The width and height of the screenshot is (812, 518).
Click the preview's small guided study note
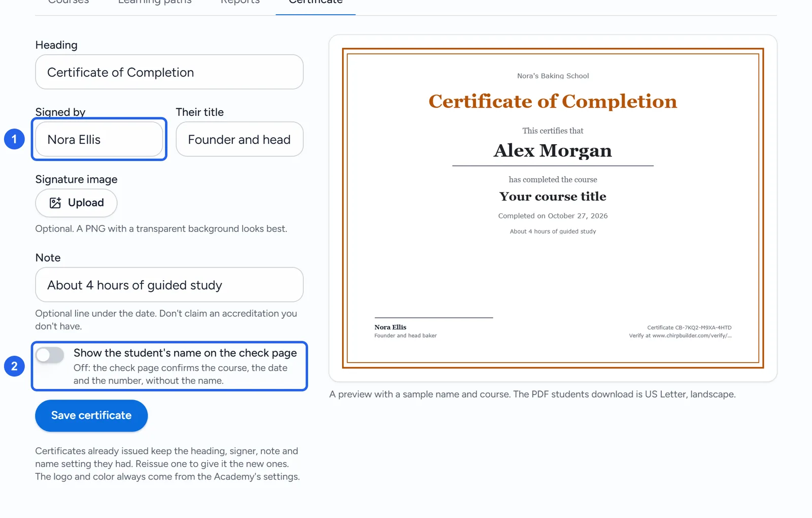553,231
